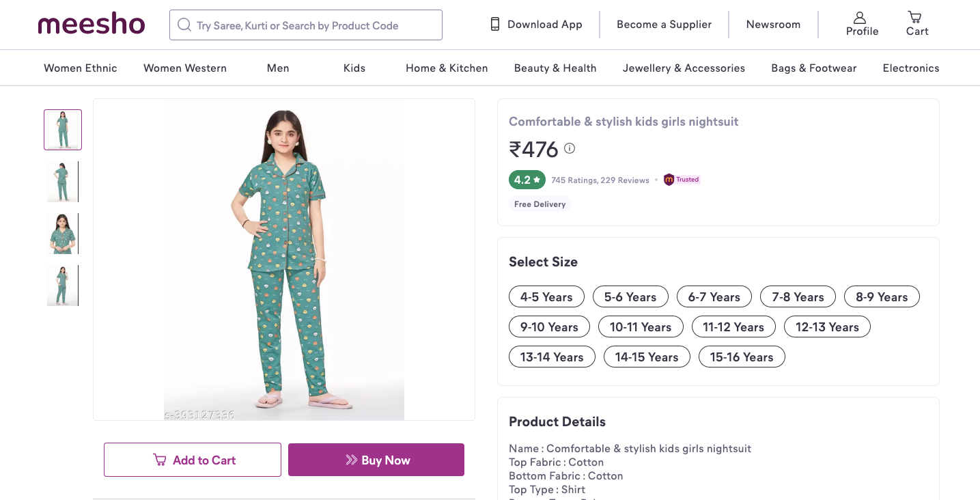Select the 4-5 Years size
Screen dimensions: 980x500
[x=546, y=297]
